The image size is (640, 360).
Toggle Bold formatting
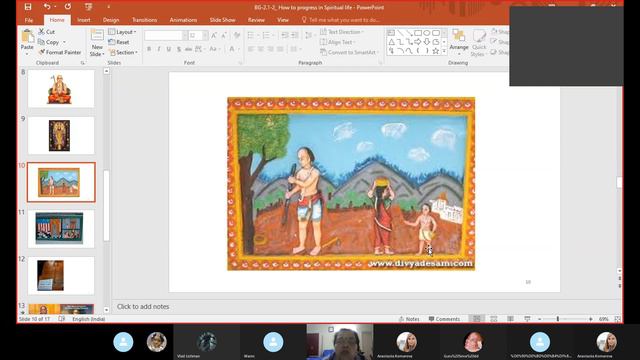tap(149, 49)
